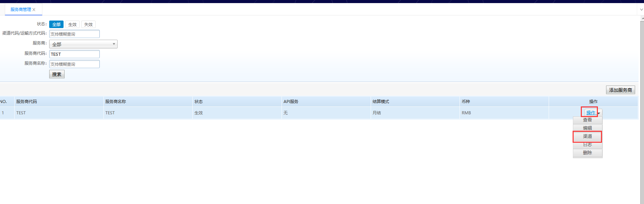The width and height of the screenshot is (644, 204).
Task: Choose 删除 from the 操作 menu
Action: (587, 153)
